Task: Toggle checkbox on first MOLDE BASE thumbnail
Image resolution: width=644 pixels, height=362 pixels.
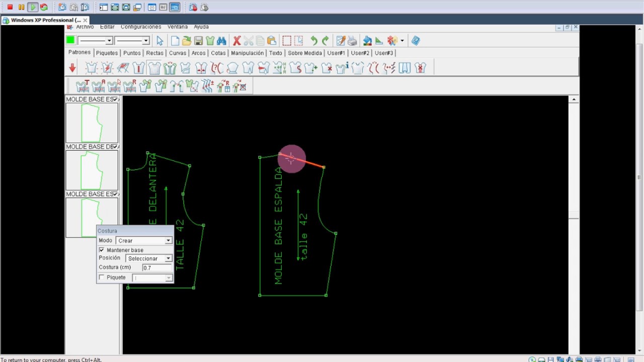Action: pyautogui.click(x=115, y=99)
